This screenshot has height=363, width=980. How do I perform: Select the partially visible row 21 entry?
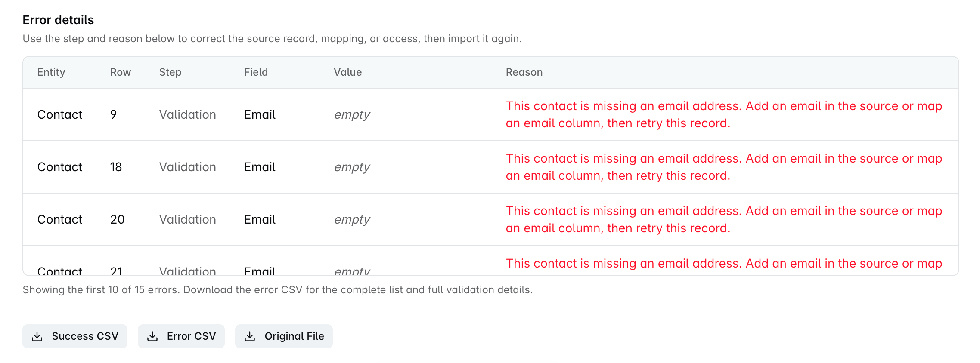[x=491, y=261]
